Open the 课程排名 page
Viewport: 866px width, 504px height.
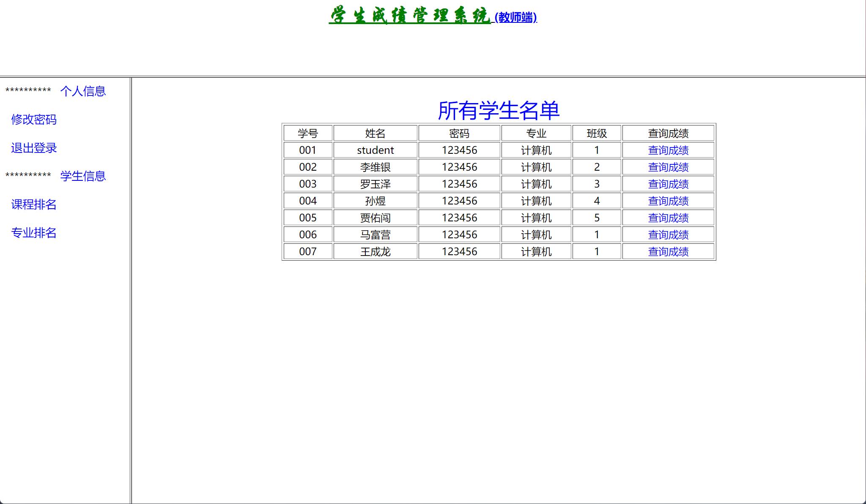click(x=34, y=204)
